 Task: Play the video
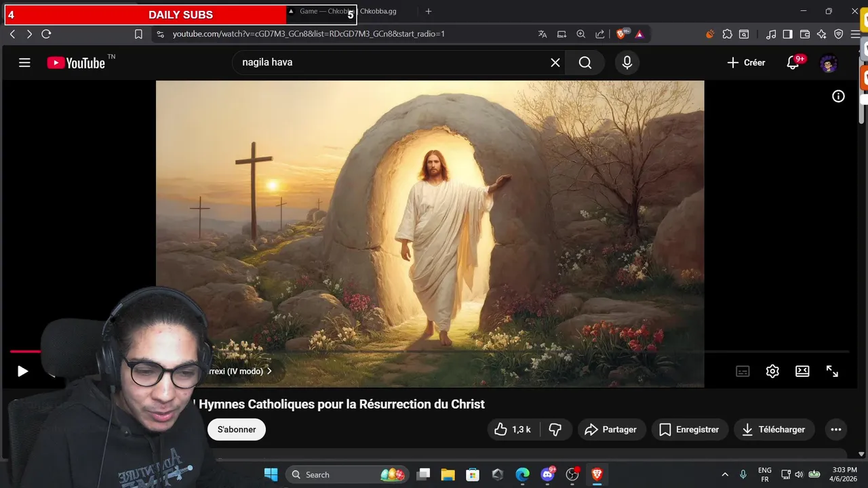point(22,371)
